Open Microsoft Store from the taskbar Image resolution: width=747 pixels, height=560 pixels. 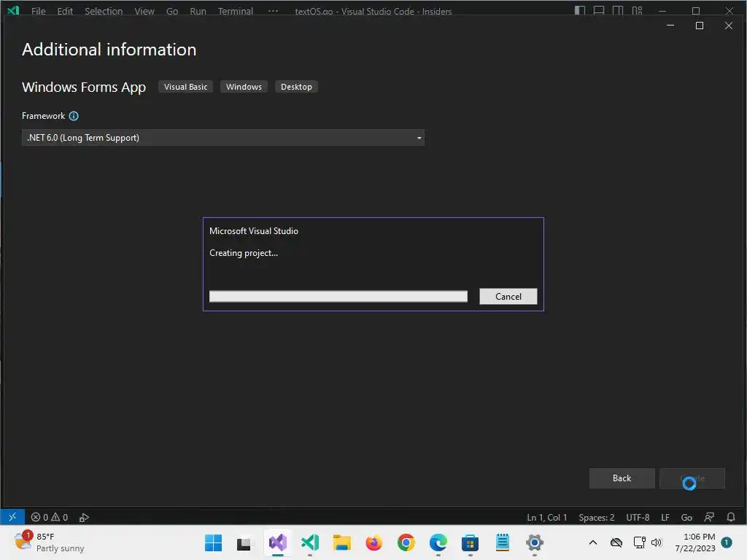click(471, 542)
